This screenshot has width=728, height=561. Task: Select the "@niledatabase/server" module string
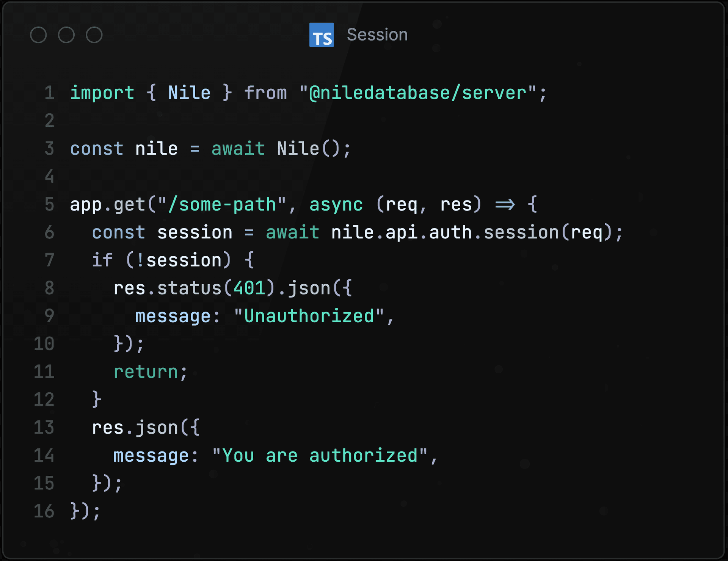click(x=421, y=92)
